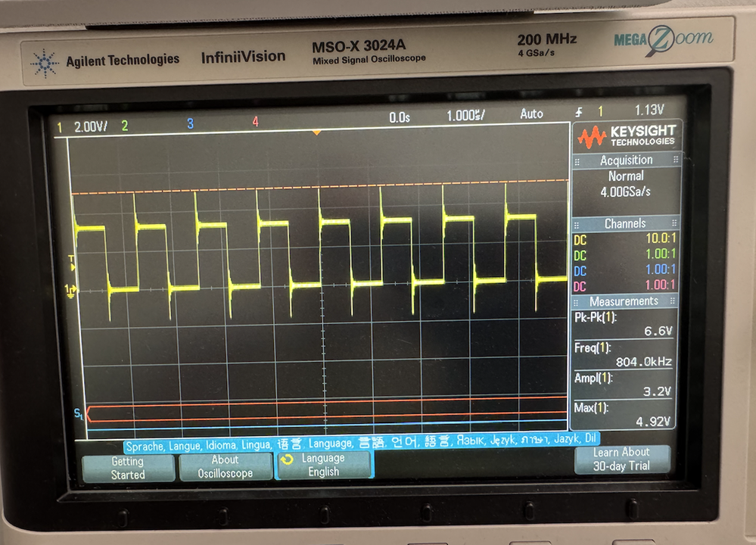
Task: Open the Getting Started softkey
Action: pyautogui.click(x=128, y=468)
